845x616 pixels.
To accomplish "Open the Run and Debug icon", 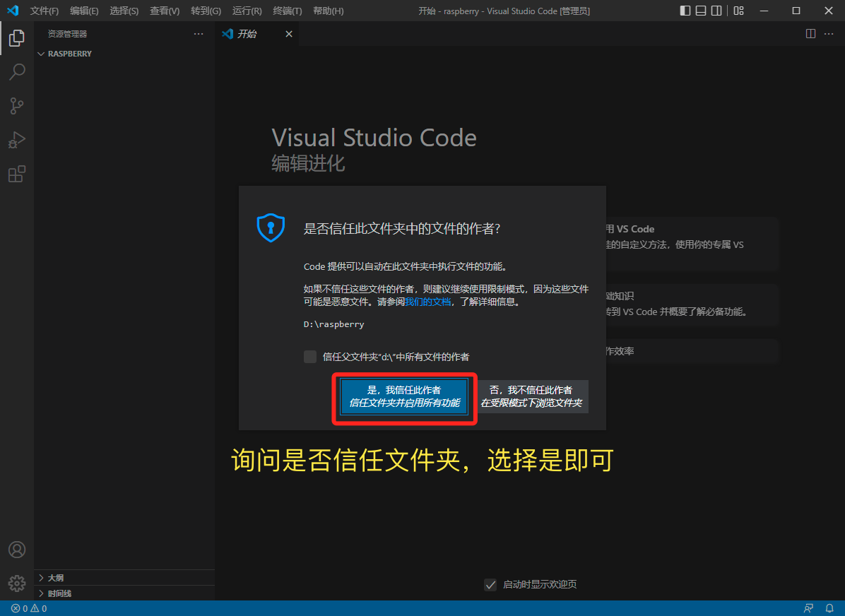I will pos(17,140).
